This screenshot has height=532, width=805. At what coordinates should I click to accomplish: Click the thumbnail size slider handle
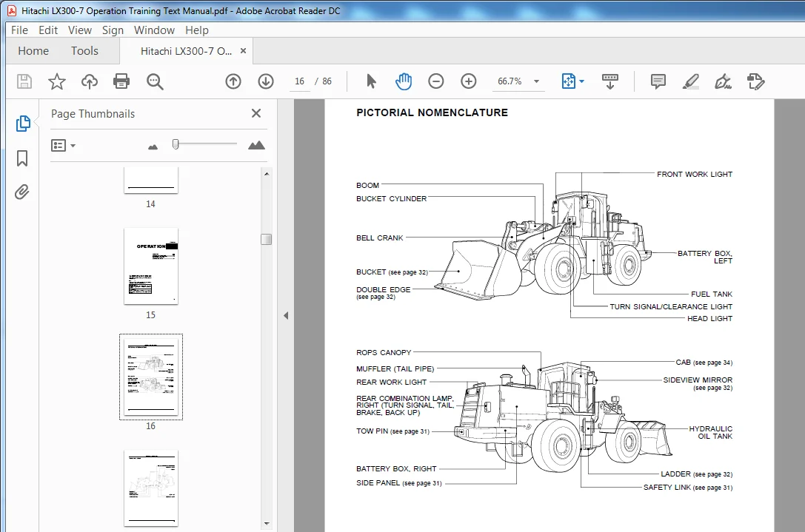point(176,144)
